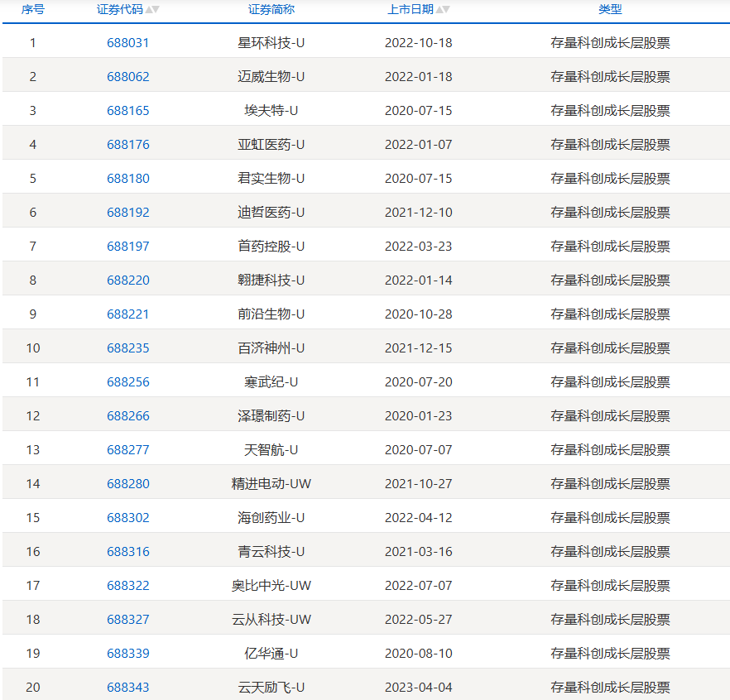Image resolution: width=730 pixels, height=700 pixels.
Task: Open stock code link 688031 for 星环科技-U
Action: point(127,42)
